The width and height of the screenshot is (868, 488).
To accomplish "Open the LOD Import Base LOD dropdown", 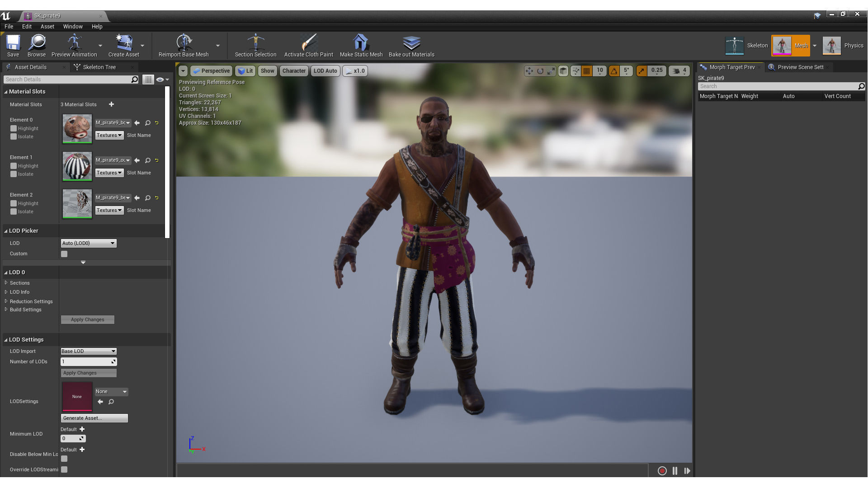I will 89,351.
